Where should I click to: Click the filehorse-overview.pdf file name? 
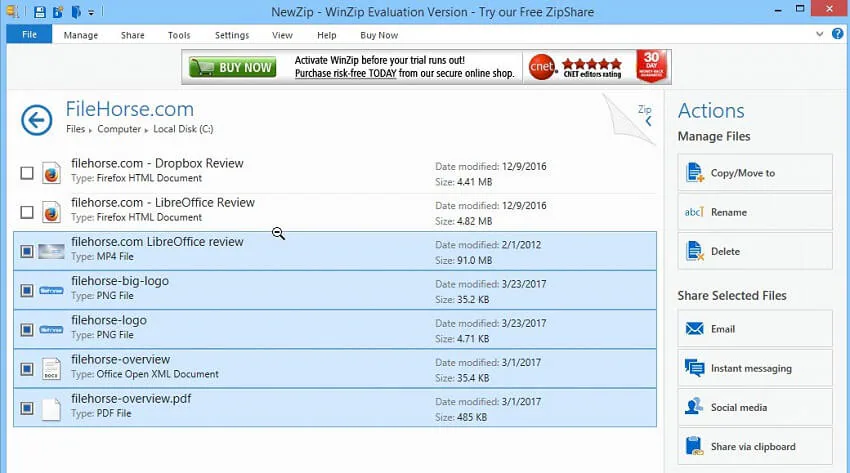[x=131, y=398]
